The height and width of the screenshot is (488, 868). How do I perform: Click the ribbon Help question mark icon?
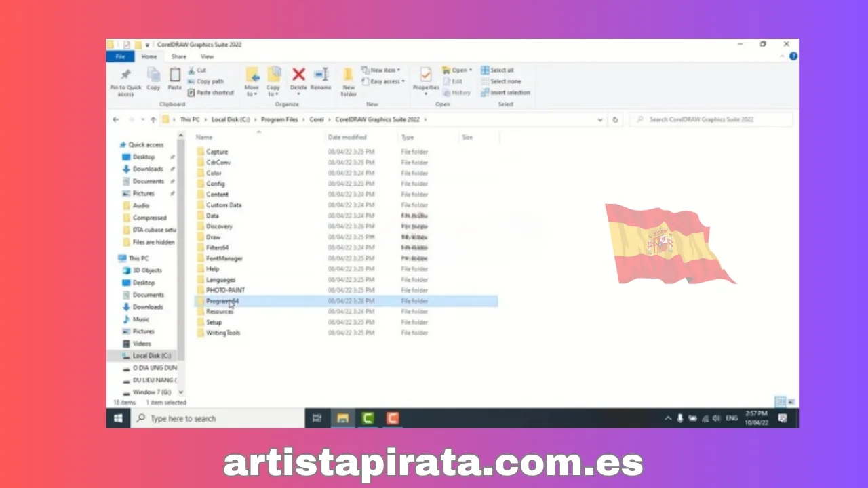[793, 56]
